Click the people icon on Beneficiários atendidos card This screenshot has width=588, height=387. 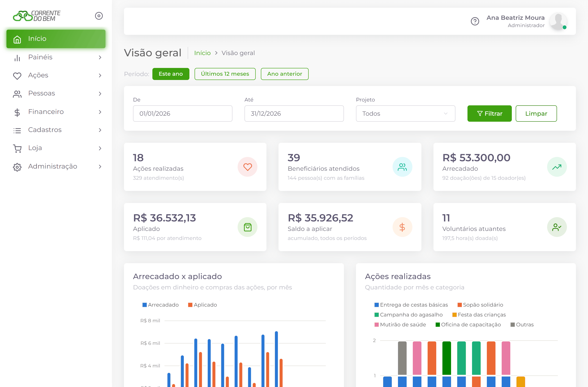(x=402, y=167)
